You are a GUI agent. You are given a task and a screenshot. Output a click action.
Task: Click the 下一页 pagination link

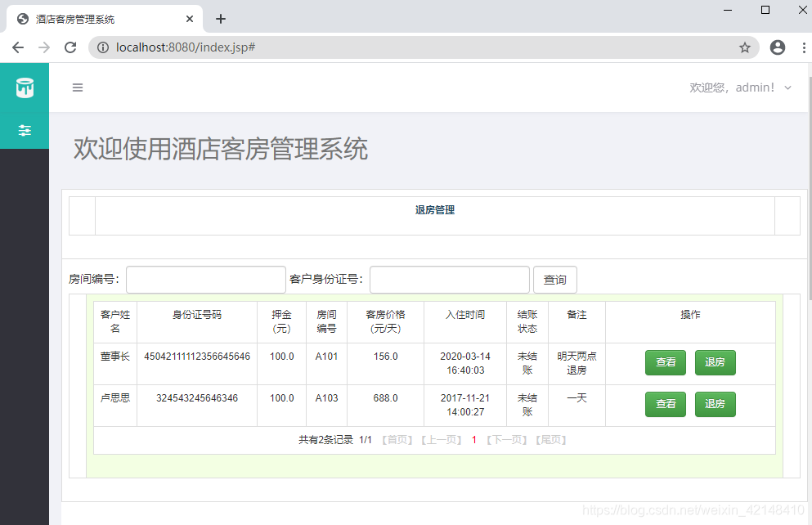click(506, 440)
